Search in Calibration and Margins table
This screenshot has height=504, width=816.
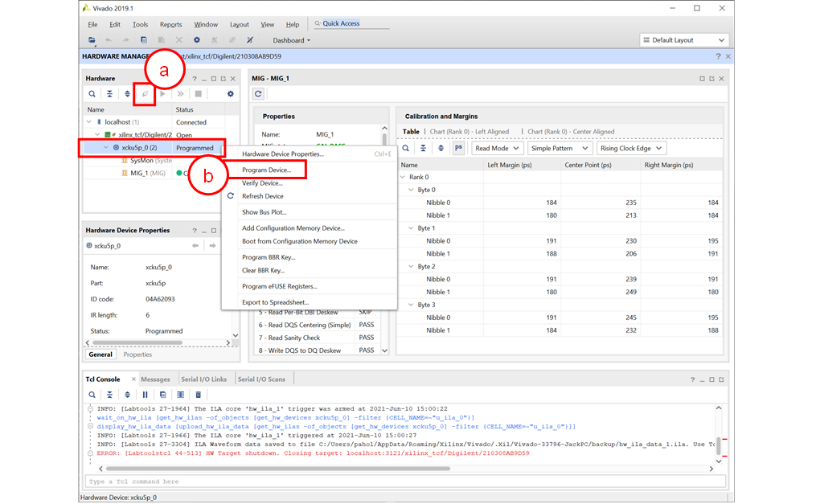click(x=406, y=148)
